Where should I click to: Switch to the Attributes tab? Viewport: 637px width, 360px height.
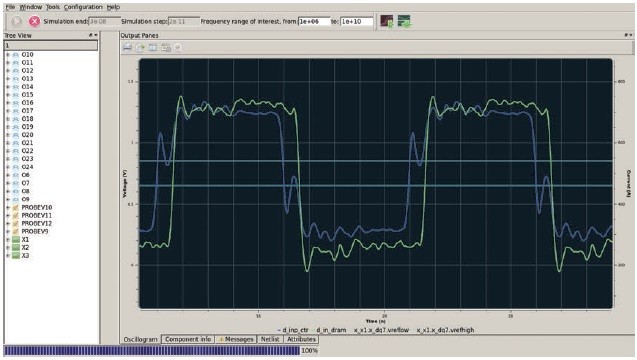point(301,339)
